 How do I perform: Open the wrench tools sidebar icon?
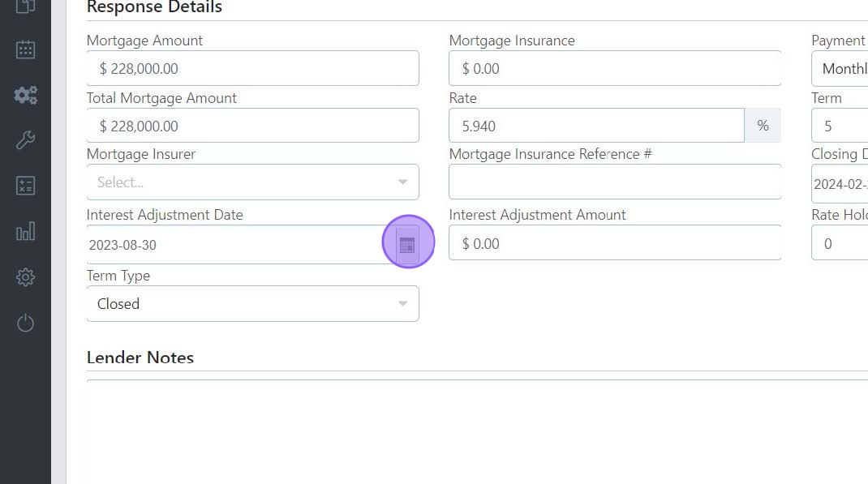tap(25, 140)
